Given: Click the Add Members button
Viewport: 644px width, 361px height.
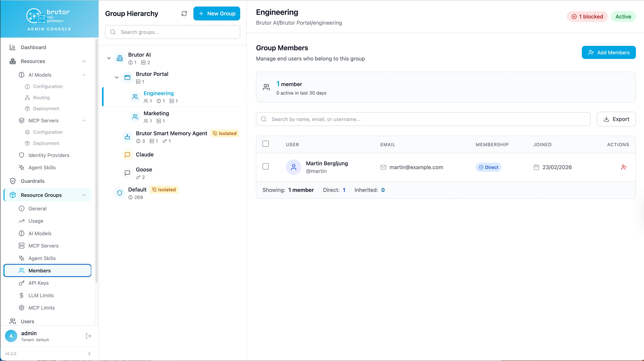Looking at the screenshot, I should pyautogui.click(x=609, y=53).
